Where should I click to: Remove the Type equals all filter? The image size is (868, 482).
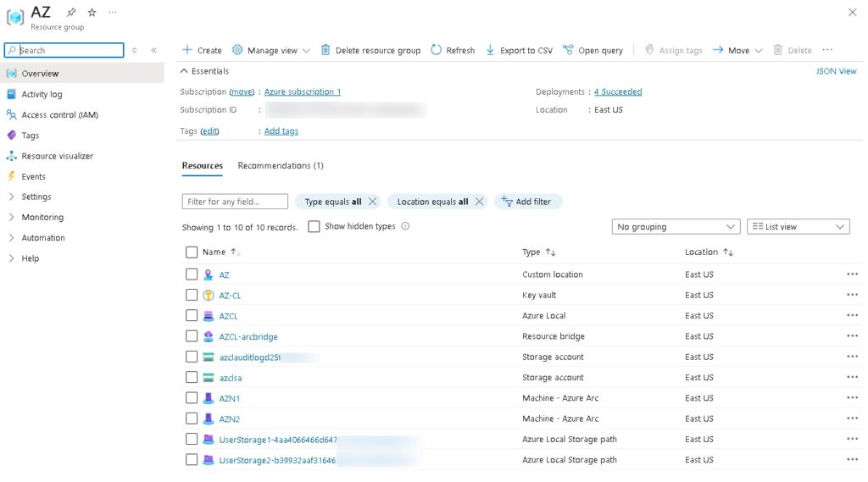click(373, 202)
